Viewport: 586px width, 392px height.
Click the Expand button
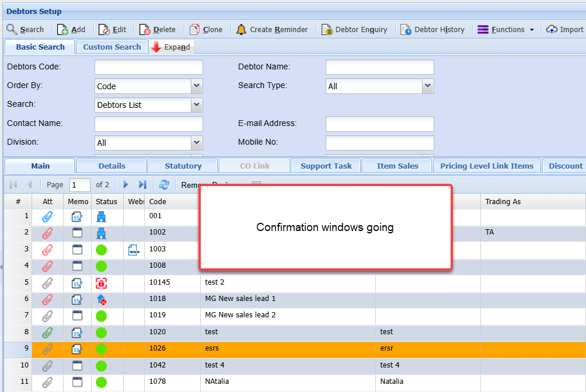(172, 47)
